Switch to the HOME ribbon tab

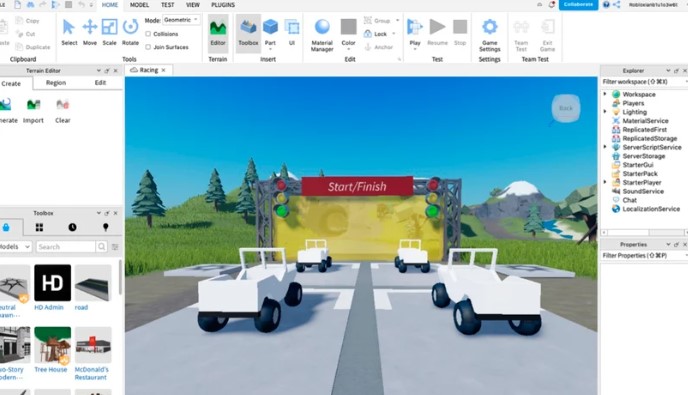110,5
